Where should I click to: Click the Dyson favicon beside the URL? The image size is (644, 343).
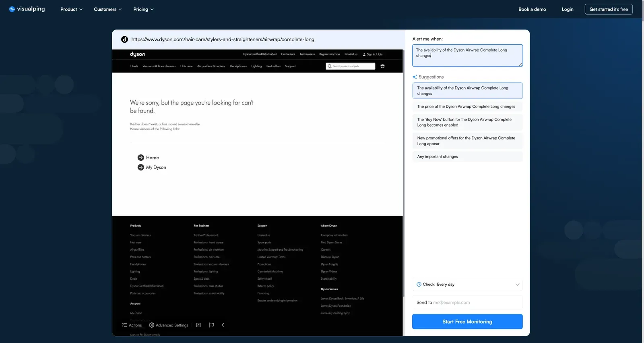pyautogui.click(x=124, y=39)
